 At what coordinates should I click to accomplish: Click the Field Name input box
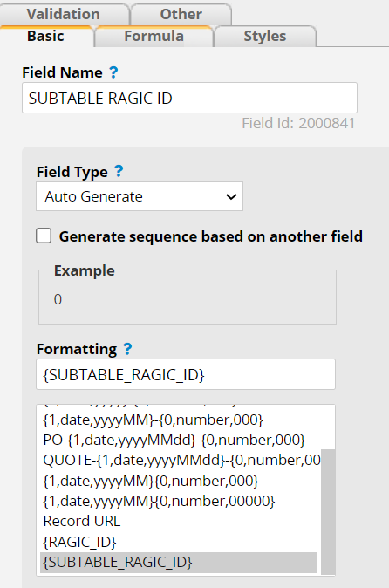point(189,98)
